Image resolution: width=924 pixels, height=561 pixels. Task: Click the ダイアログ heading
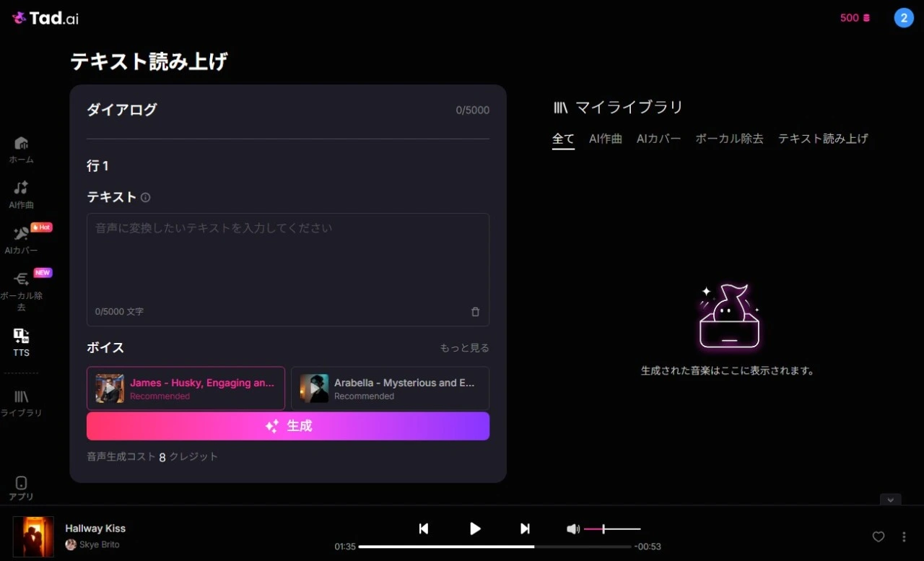click(122, 110)
